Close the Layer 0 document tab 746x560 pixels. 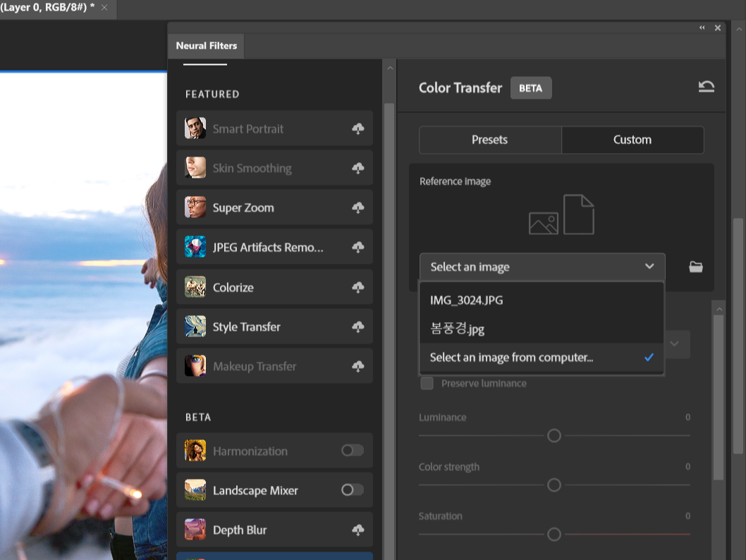pos(104,8)
